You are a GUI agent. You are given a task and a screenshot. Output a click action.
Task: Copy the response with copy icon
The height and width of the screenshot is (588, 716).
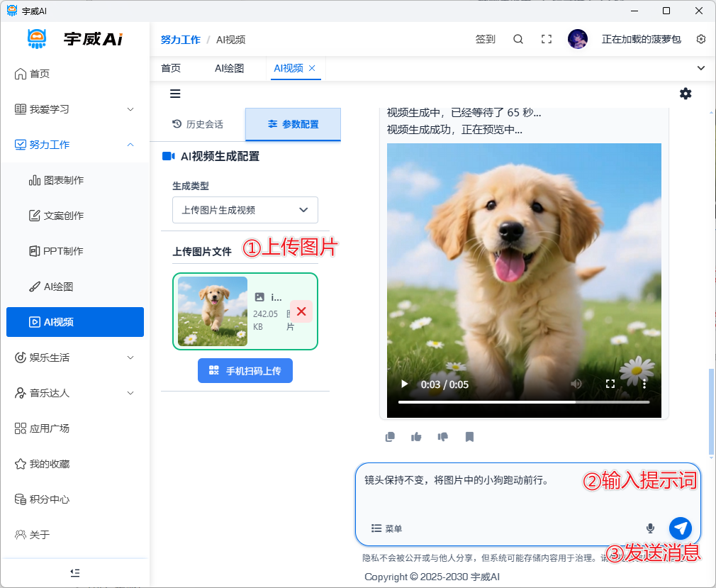(390, 437)
